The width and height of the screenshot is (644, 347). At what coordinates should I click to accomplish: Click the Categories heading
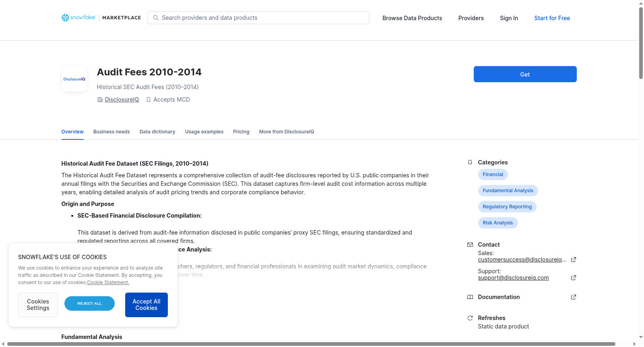(x=493, y=162)
